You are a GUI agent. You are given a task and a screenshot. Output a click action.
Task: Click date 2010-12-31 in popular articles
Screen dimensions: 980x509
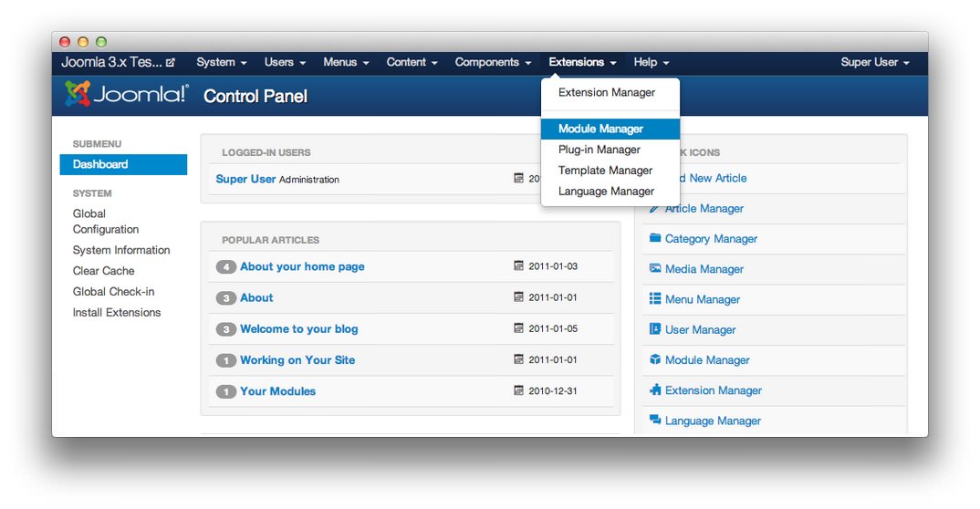[x=553, y=391]
